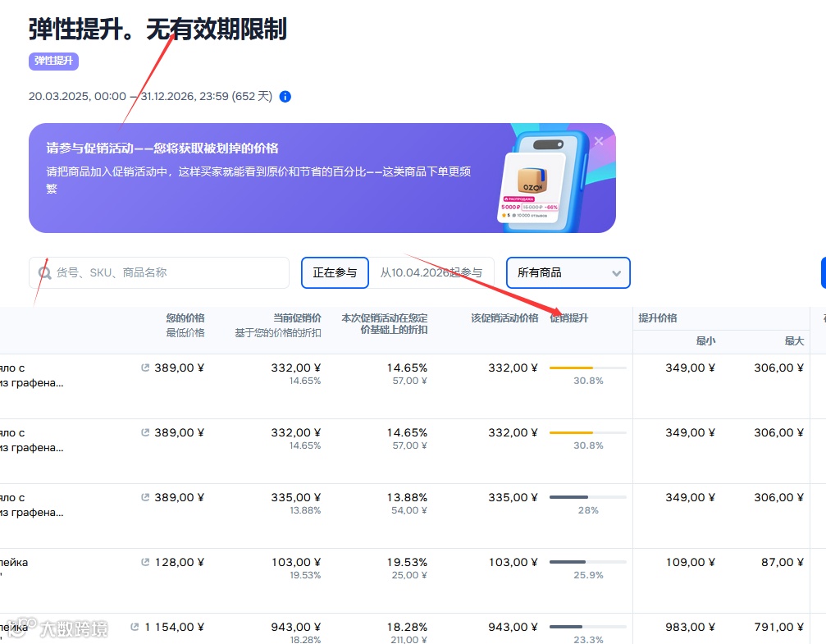Screen dimensions: 826x644
Task: Click the 最小 sub-column header
Action: pyautogui.click(x=706, y=341)
